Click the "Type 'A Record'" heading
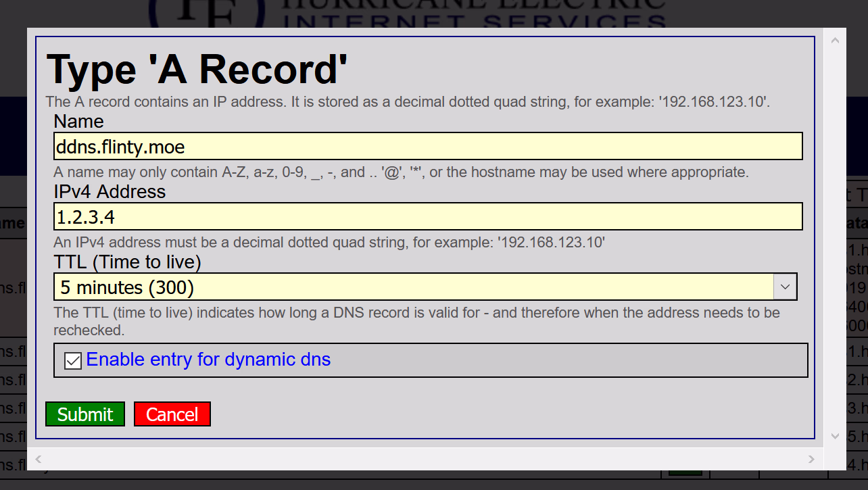Screen dimensions: 868x490 [x=197, y=69]
